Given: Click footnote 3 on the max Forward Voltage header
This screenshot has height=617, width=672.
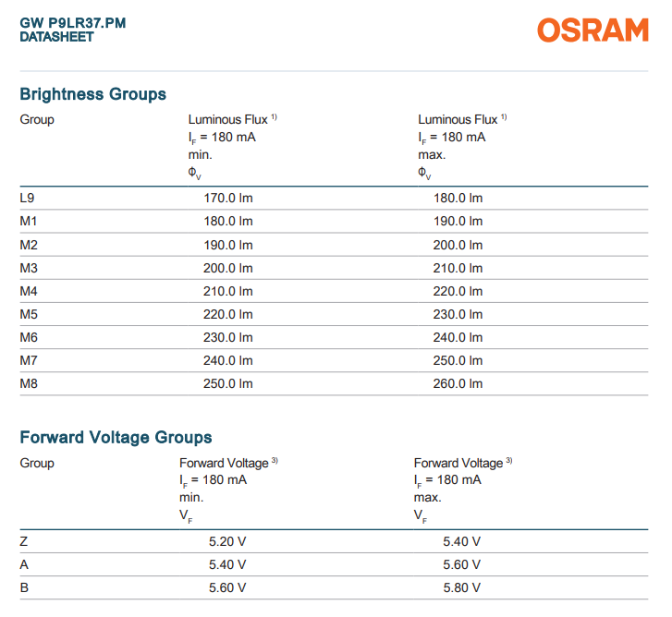Looking at the screenshot, I should coord(508,460).
